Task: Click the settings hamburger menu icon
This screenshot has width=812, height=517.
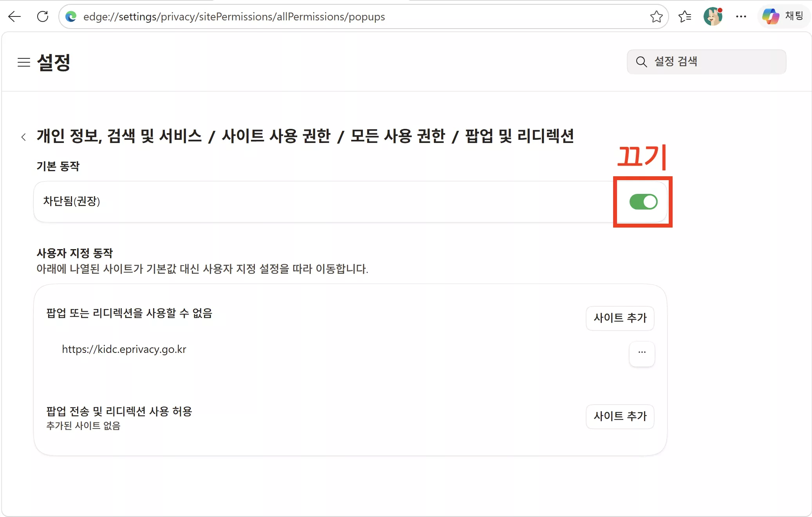Action: (x=24, y=63)
